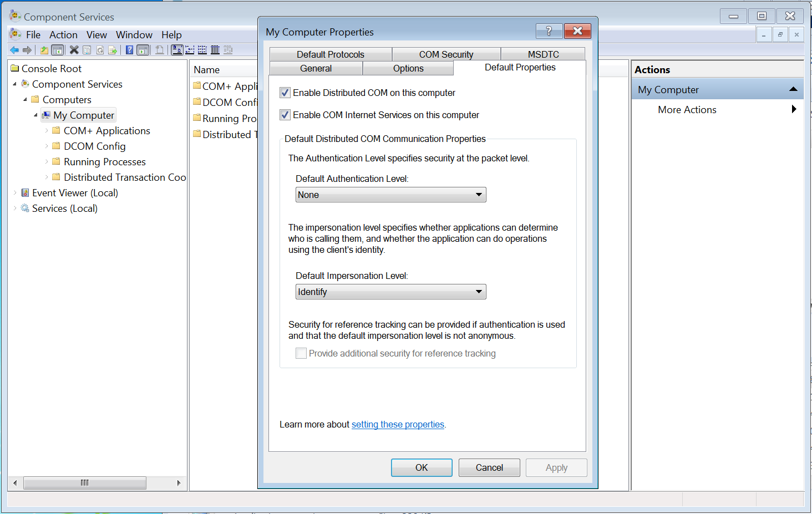Open the Default Authentication Level dropdown
Viewport: 812px width, 514px height.
pyautogui.click(x=478, y=195)
